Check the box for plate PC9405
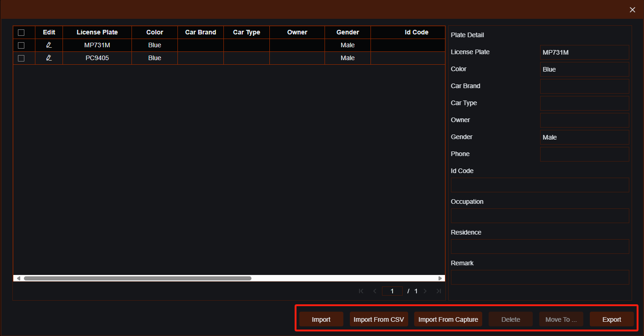Viewport: 644px width, 336px height. (21, 58)
